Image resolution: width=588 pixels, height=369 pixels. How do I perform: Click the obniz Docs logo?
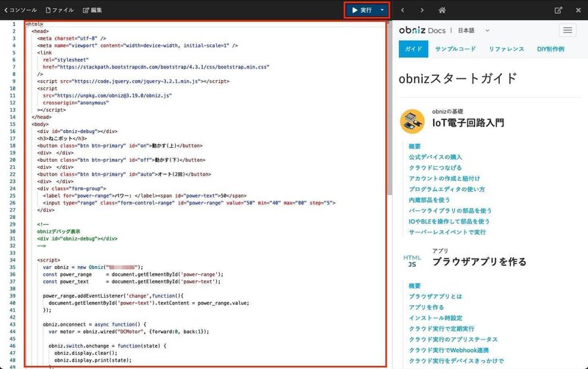[x=422, y=30]
